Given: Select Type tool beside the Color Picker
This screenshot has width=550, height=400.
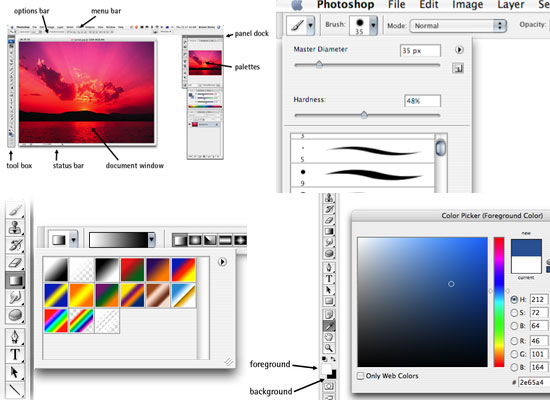Looking at the screenshot, I should [329, 279].
